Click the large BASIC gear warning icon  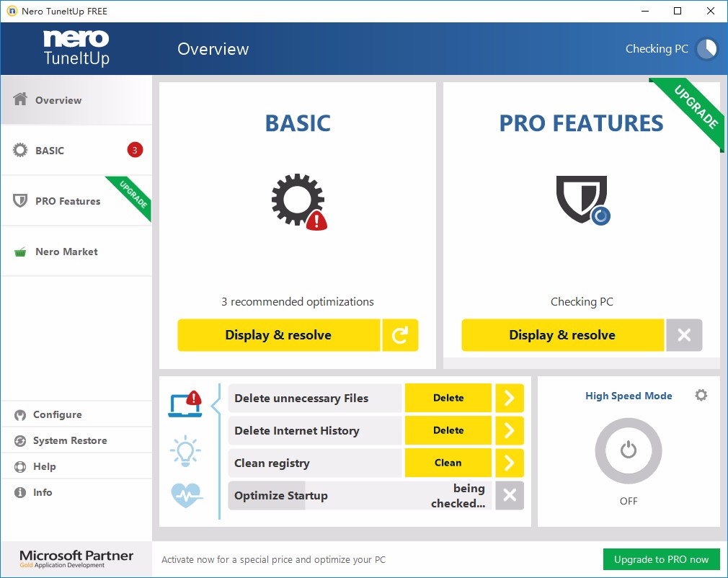pyautogui.click(x=299, y=201)
